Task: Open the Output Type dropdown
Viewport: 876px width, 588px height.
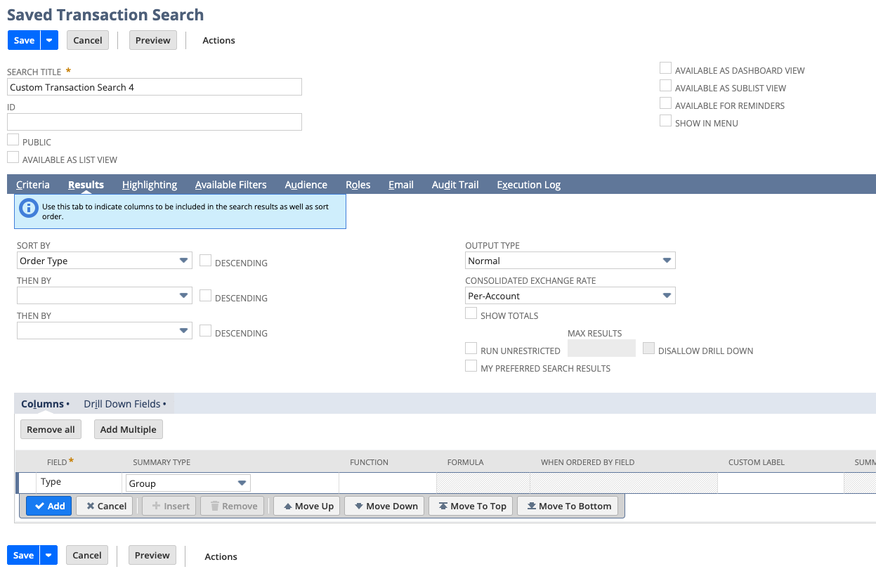Action: pyautogui.click(x=570, y=261)
